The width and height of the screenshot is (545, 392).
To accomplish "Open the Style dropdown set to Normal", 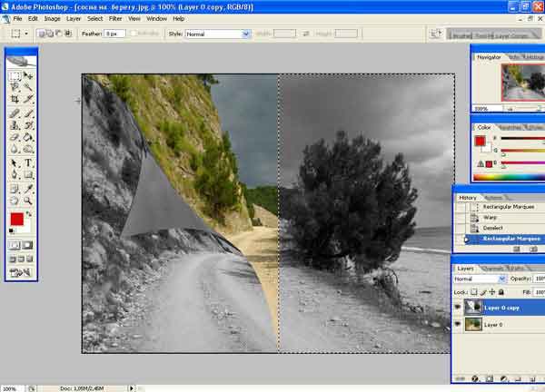I will [218, 34].
